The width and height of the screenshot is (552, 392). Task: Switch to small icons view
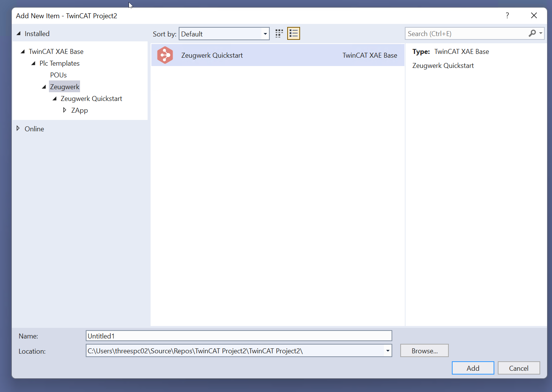[279, 34]
